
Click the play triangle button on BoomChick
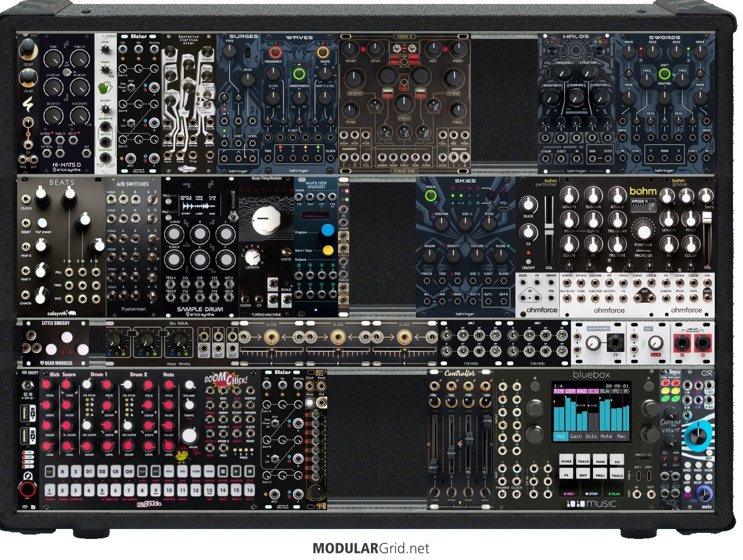coord(236,472)
